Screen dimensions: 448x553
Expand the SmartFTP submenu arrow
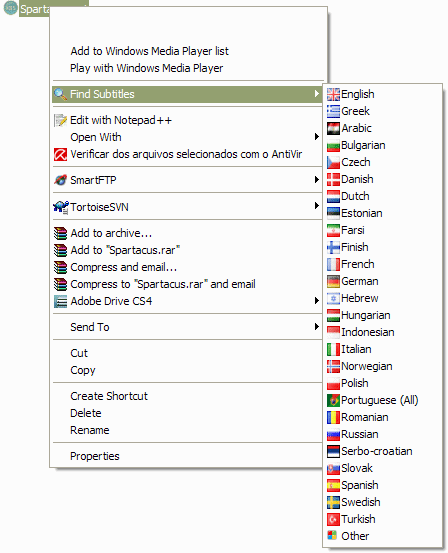coord(317,180)
